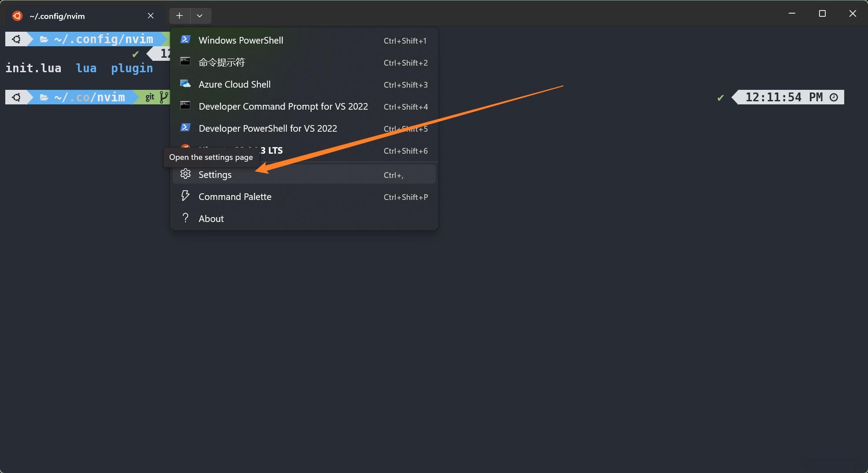
Task: Click the Windows PowerShell icon
Action: [x=185, y=40]
